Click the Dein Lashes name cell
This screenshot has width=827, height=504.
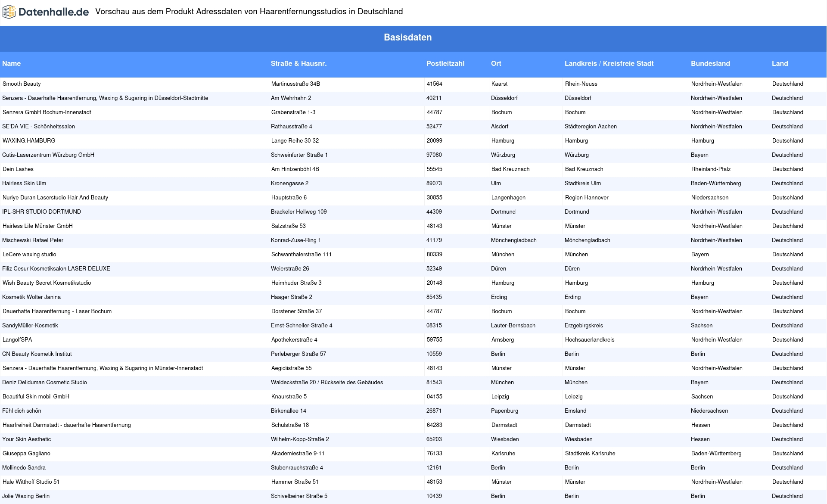click(x=18, y=169)
